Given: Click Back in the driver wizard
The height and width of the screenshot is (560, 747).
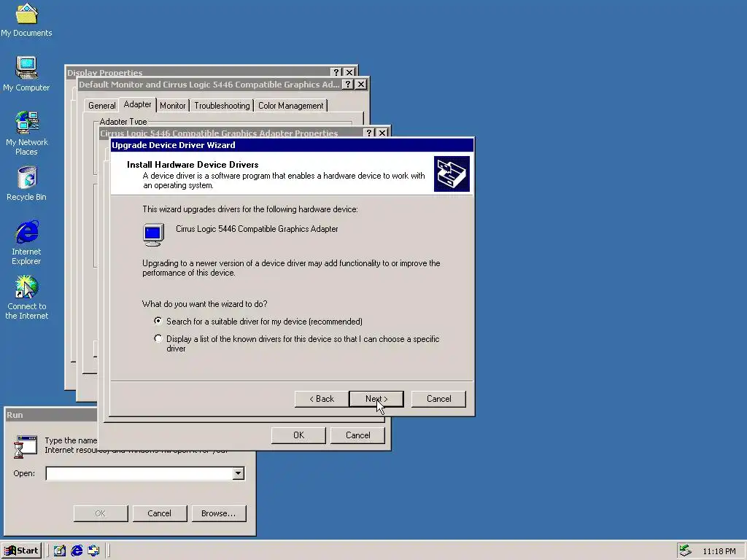Looking at the screenshot, I should click(x=322, y=399).
